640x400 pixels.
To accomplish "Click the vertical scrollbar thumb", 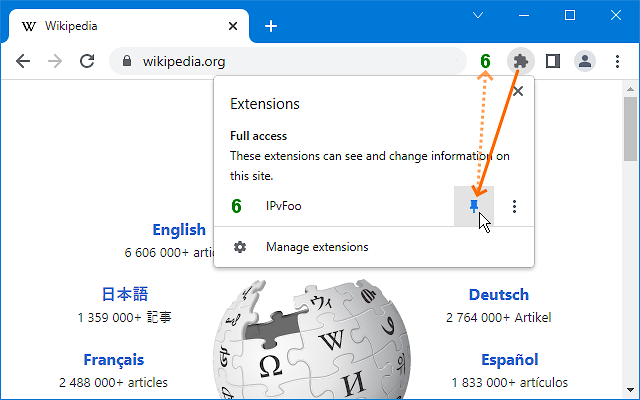I will coord(630,129).
